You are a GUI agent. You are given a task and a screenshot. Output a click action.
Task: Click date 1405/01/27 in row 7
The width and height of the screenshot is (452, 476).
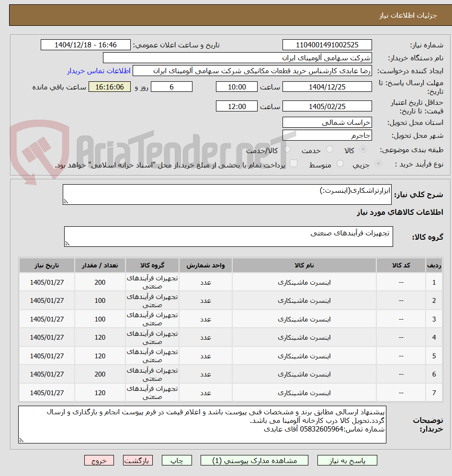(x=47, y=393)
